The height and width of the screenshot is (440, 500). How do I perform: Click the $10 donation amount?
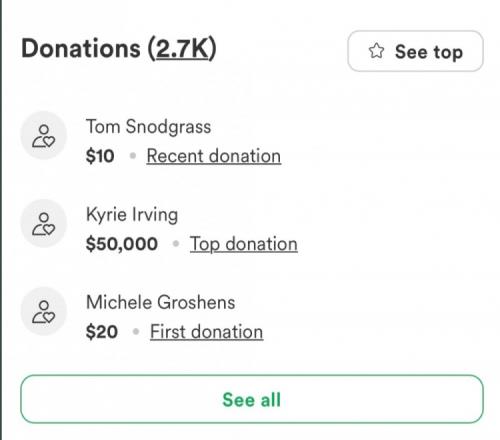[x=100, y=156]
